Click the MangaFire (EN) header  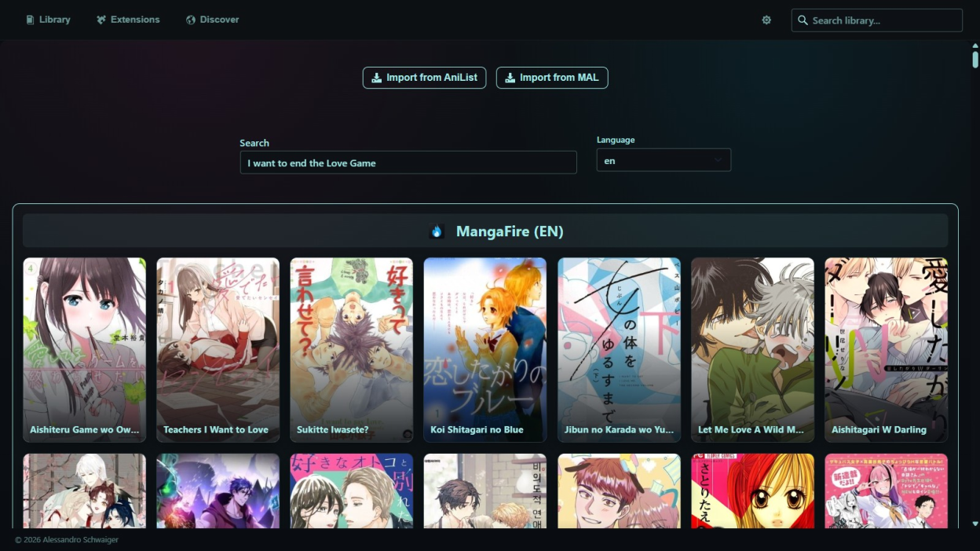[x=485, y=232]
